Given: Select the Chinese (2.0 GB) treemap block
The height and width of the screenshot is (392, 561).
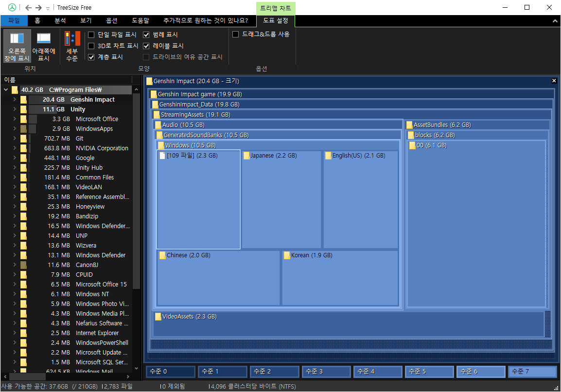Looking at the screenshot, I should [218, 278].
